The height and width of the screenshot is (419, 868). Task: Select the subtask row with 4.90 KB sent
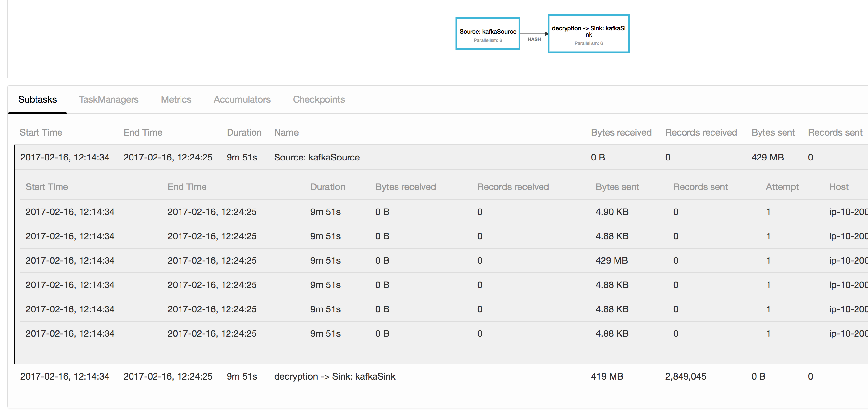(x=612, y=212)
